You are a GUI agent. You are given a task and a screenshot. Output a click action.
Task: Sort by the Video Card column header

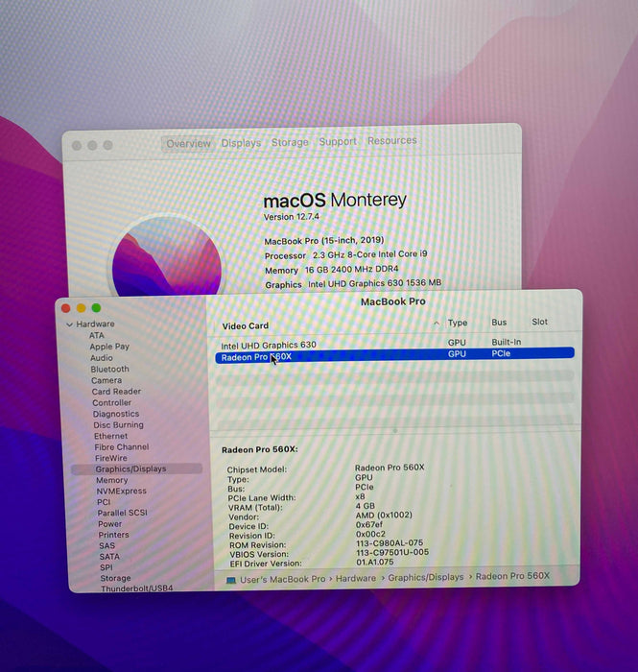(246, 326)
